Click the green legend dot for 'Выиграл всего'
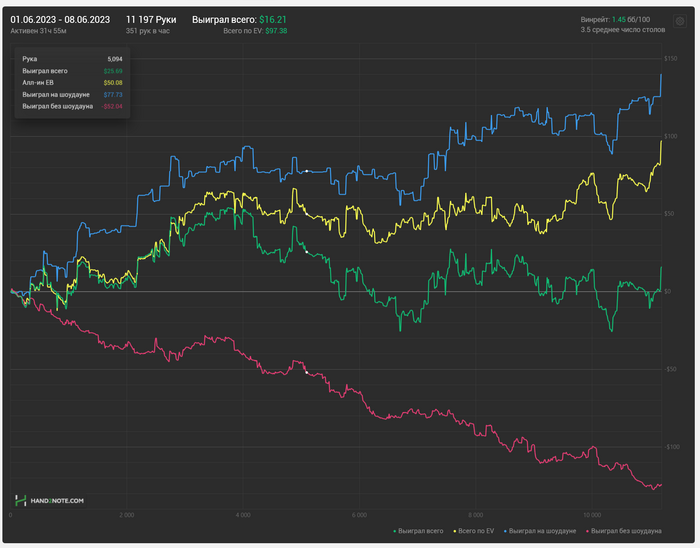This screenshot has width=700, height=548. (x=395, y=531)
